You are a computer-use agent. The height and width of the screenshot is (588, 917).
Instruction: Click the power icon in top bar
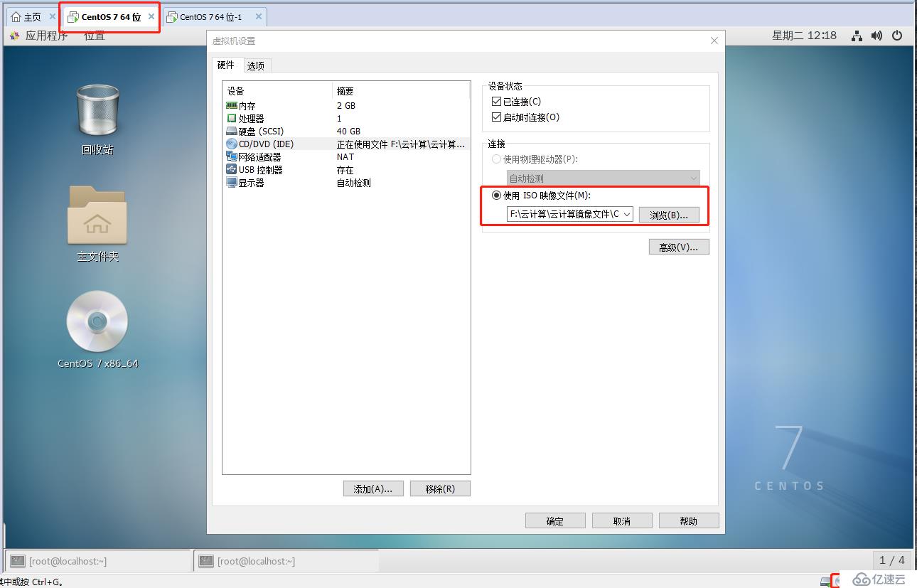897,36
